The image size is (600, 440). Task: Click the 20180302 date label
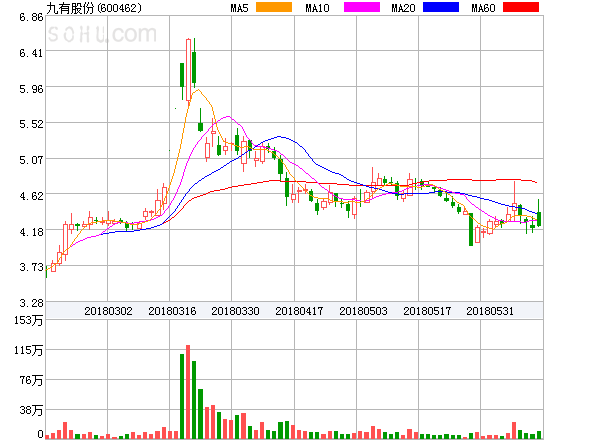pyautogui.click(x=108, y=311)
